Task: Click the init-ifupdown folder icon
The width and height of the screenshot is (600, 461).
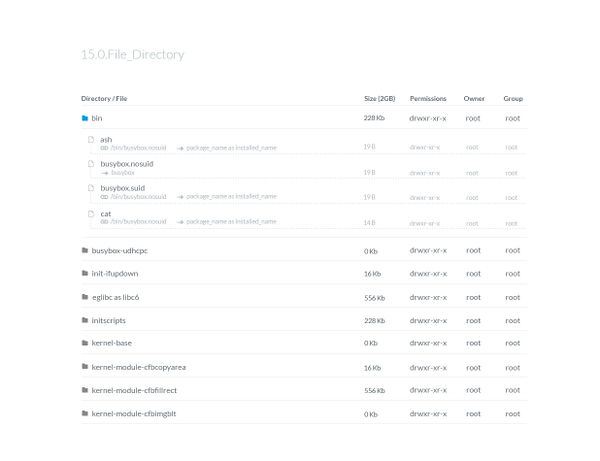Action: click(85, 273)
